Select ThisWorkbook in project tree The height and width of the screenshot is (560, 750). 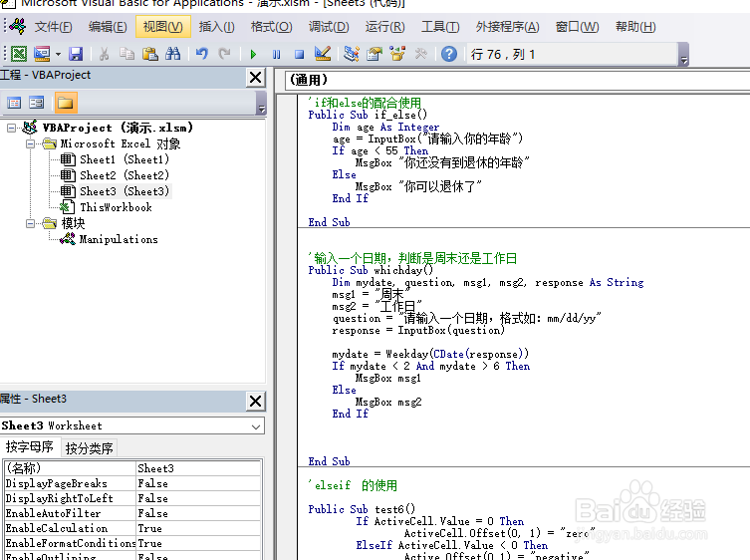point(116,207)
